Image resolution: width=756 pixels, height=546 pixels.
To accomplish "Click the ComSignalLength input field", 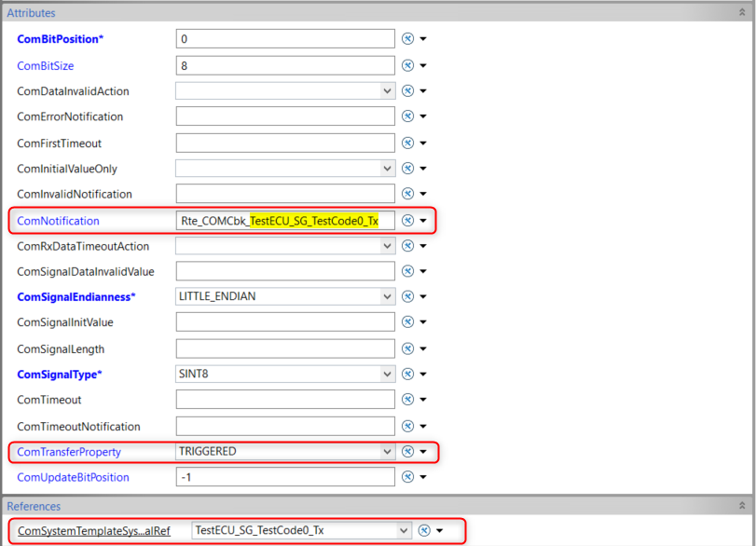I will [x=285, y=348].
